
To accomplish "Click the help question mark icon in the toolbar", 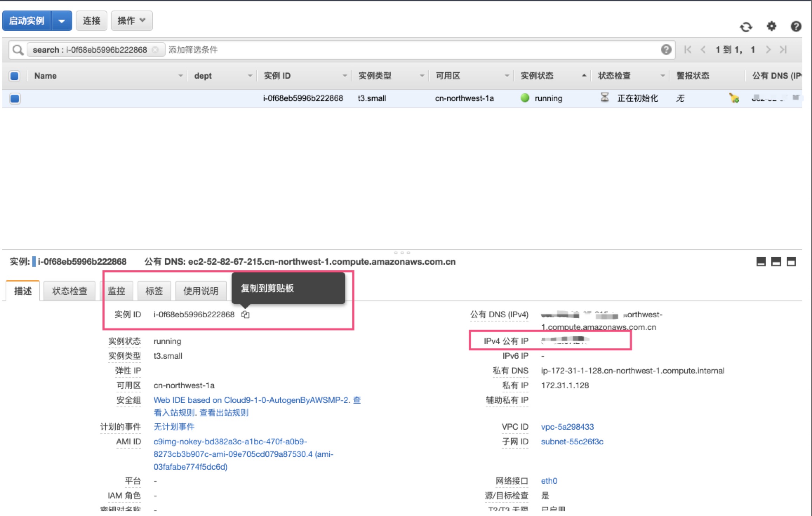I will pos(796,26).
